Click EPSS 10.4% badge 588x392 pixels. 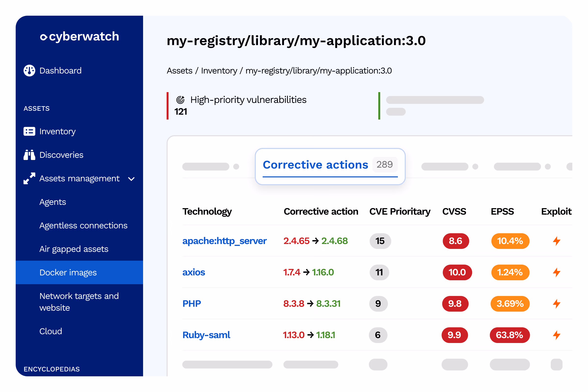coord(510,241)
